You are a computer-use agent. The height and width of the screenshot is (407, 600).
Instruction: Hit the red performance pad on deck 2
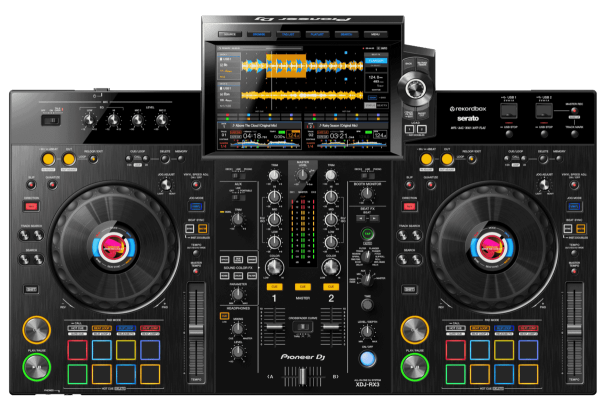coord(455,350)
